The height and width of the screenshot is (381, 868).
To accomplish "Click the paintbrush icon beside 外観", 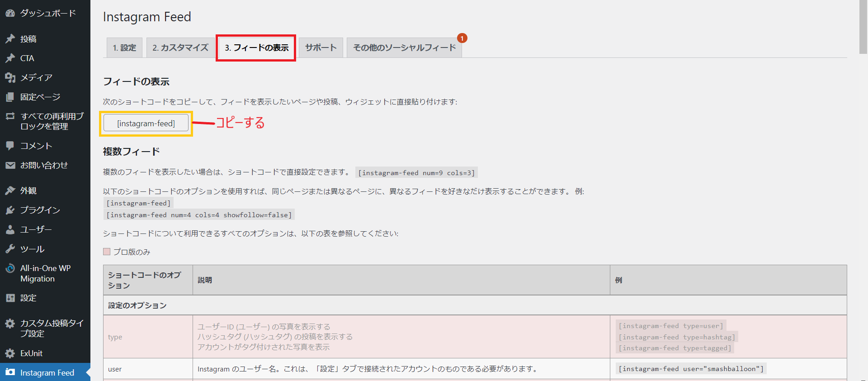I will point(10,190).
